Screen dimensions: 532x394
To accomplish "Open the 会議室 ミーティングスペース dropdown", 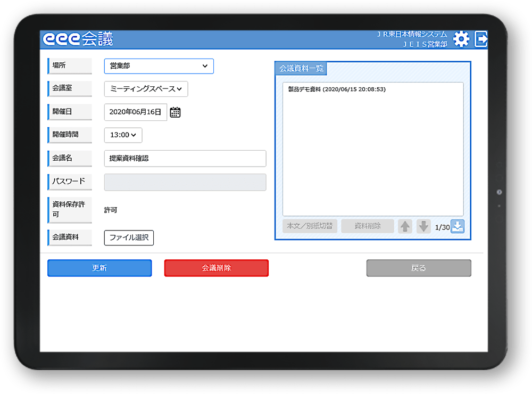I will click(146, 89).
